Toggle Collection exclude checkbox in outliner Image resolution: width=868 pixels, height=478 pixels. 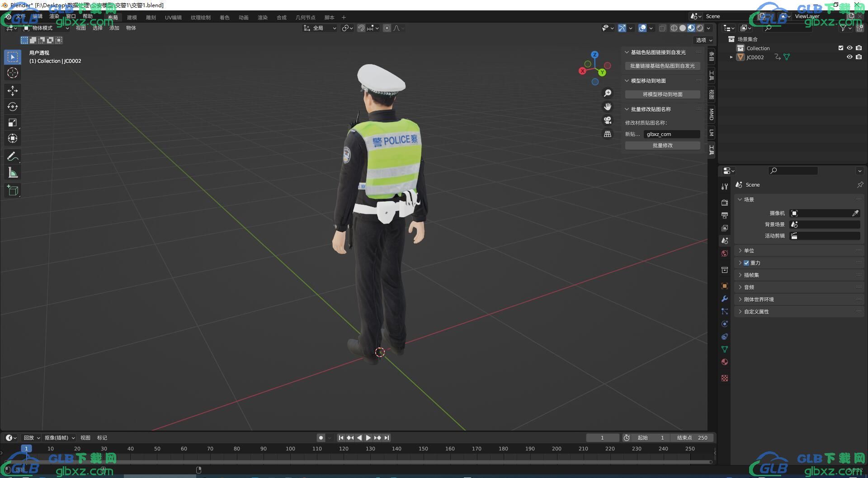tap(841, 48)
